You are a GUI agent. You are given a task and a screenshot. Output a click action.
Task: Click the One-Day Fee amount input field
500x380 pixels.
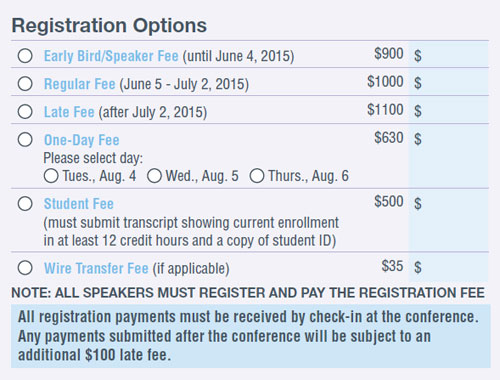[x=449, y=156]
